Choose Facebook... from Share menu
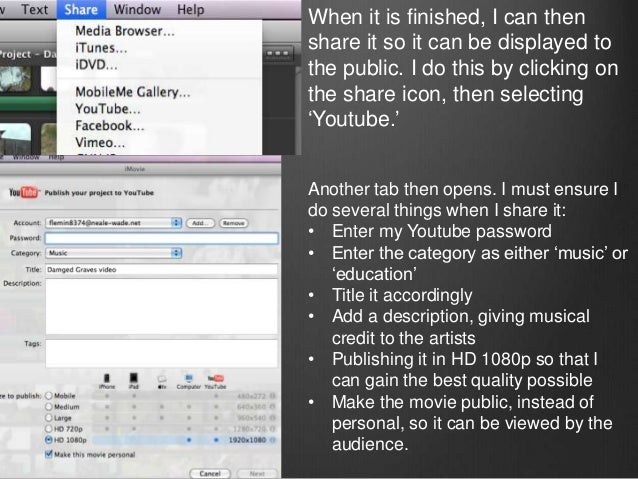This screenshot has width=638, height=479. point(109,126)
